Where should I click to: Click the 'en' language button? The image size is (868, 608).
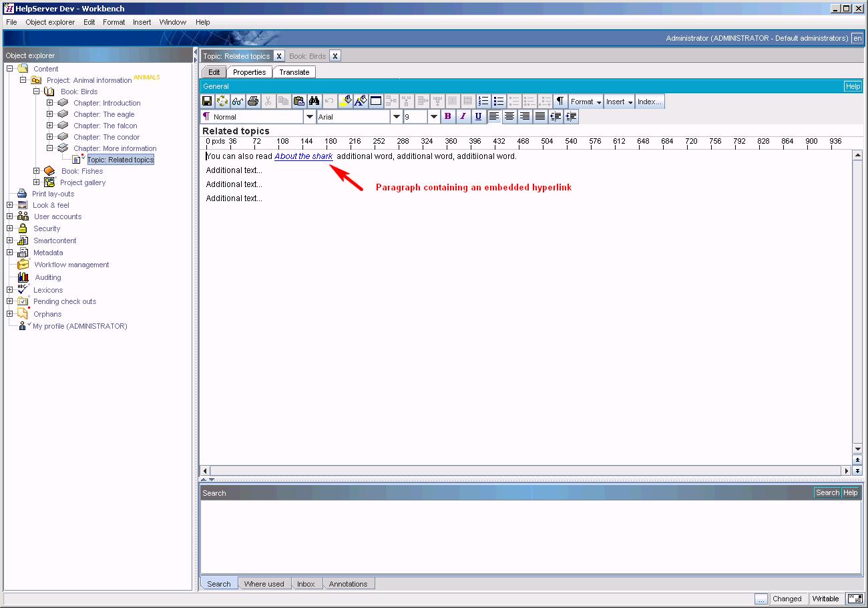coord(857,38)
